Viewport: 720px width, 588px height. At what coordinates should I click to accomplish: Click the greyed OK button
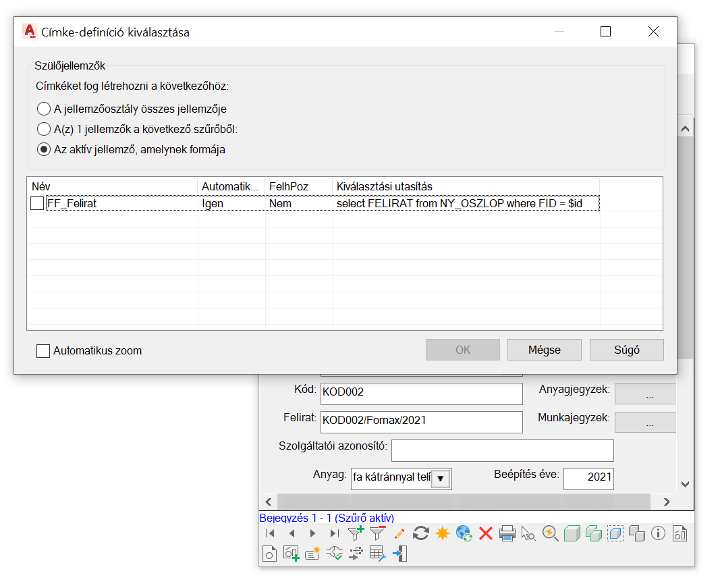[463, 350]
